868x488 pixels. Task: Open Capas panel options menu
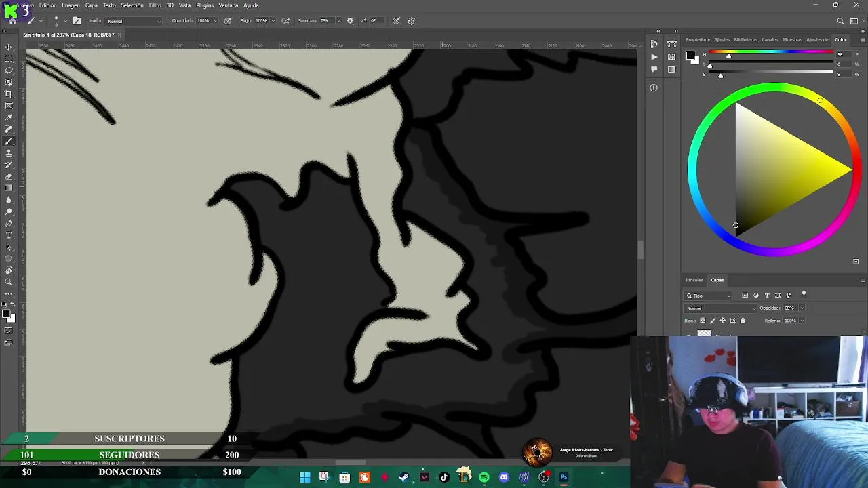pyautogui.click(x=863, y=280)
